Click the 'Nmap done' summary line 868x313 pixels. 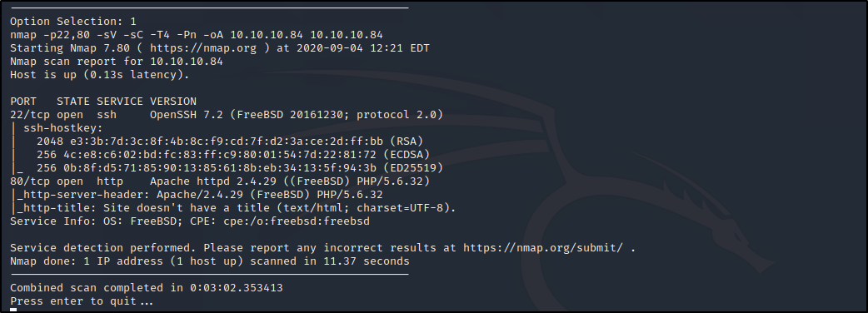tap(210, 261)
